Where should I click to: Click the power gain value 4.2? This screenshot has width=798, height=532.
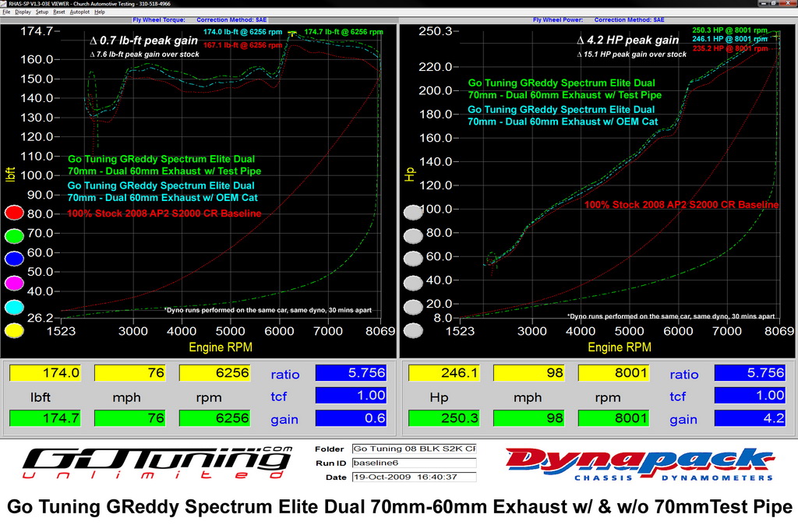coord(750,418)
